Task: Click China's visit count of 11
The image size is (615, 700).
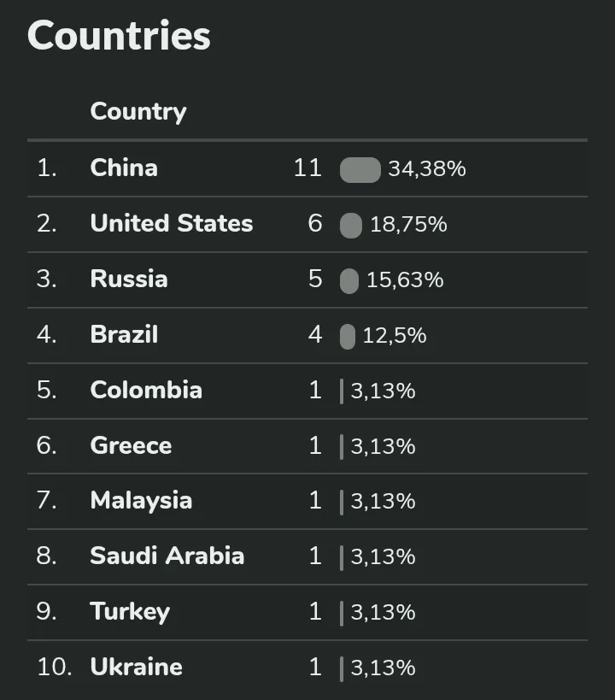Action: click(x=308, y=168)
